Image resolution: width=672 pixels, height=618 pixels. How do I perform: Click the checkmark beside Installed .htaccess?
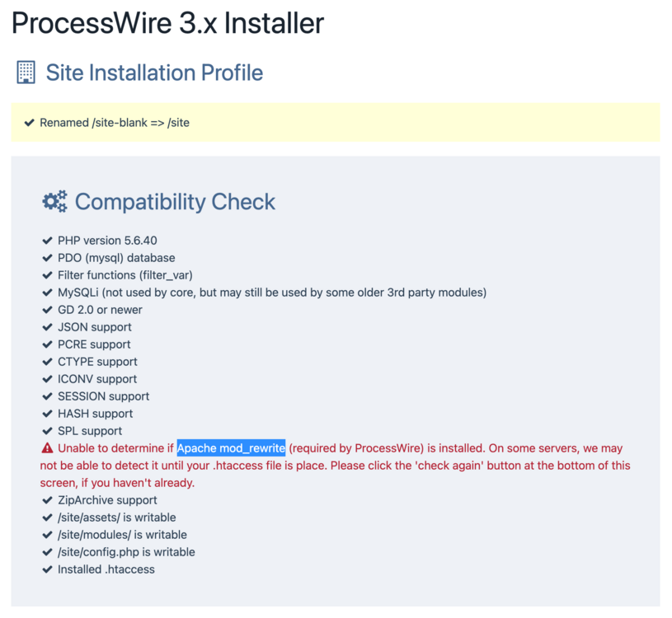tap(47, 569)
